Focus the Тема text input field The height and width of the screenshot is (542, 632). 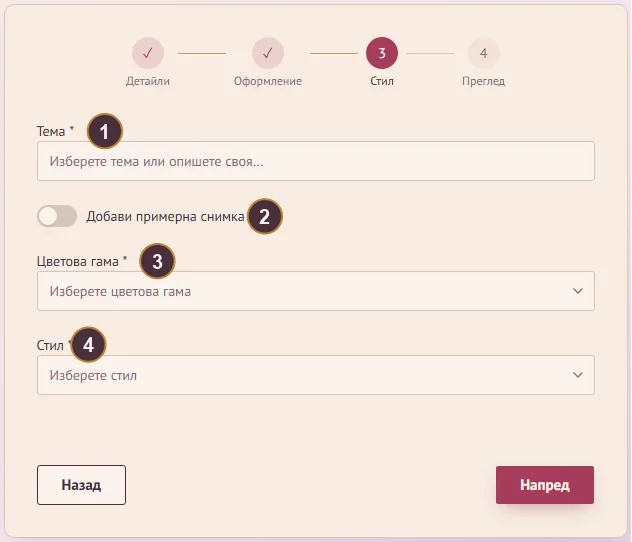click(316, 161)
